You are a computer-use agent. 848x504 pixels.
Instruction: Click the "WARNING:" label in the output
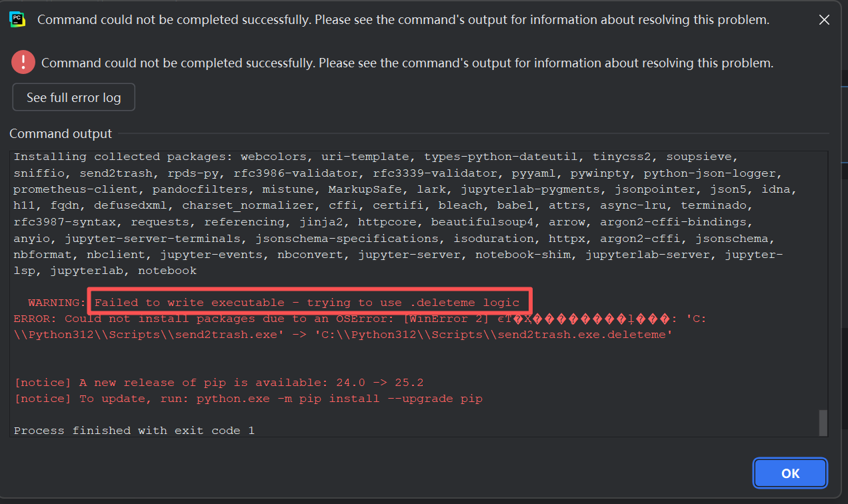[57, 303]
